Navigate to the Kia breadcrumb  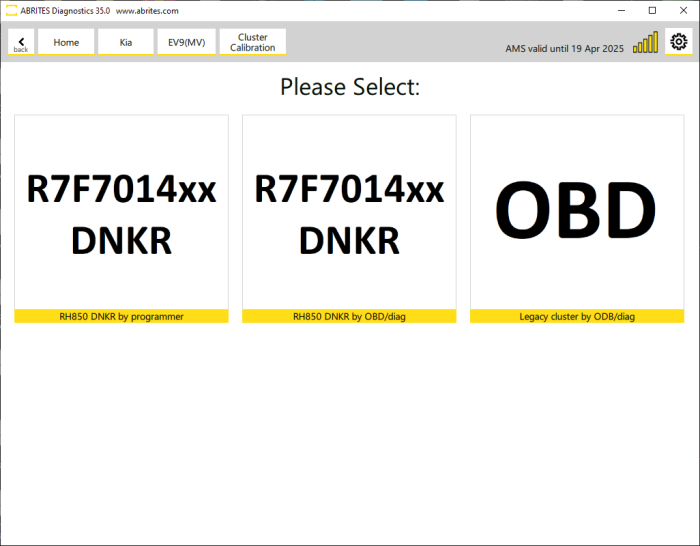click(126, 42)
